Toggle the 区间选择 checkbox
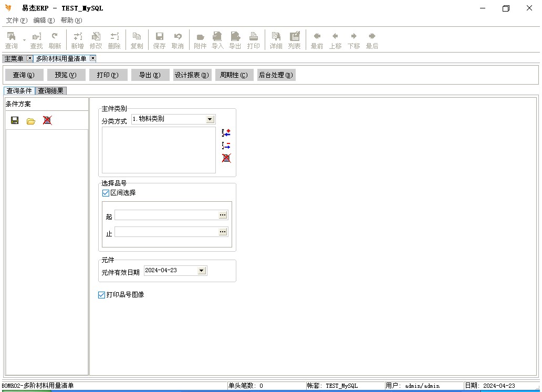Screen dimensions: 542x392 [106, 193]
